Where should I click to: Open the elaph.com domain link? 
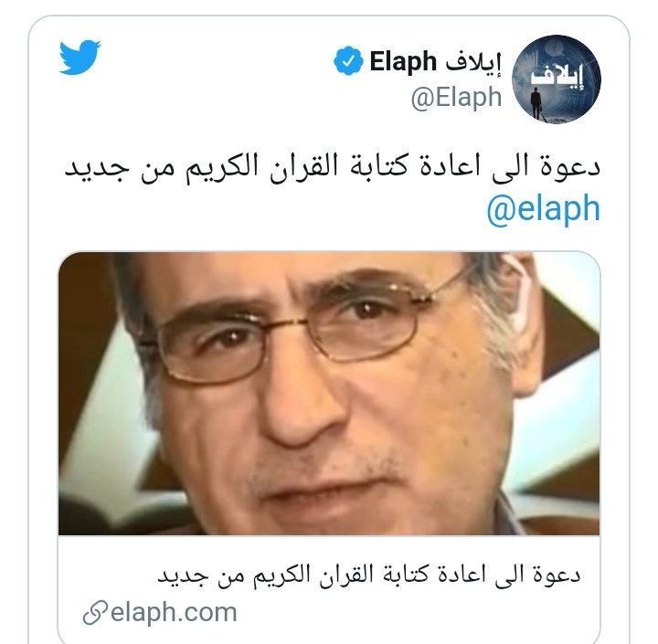click(174, 613)
